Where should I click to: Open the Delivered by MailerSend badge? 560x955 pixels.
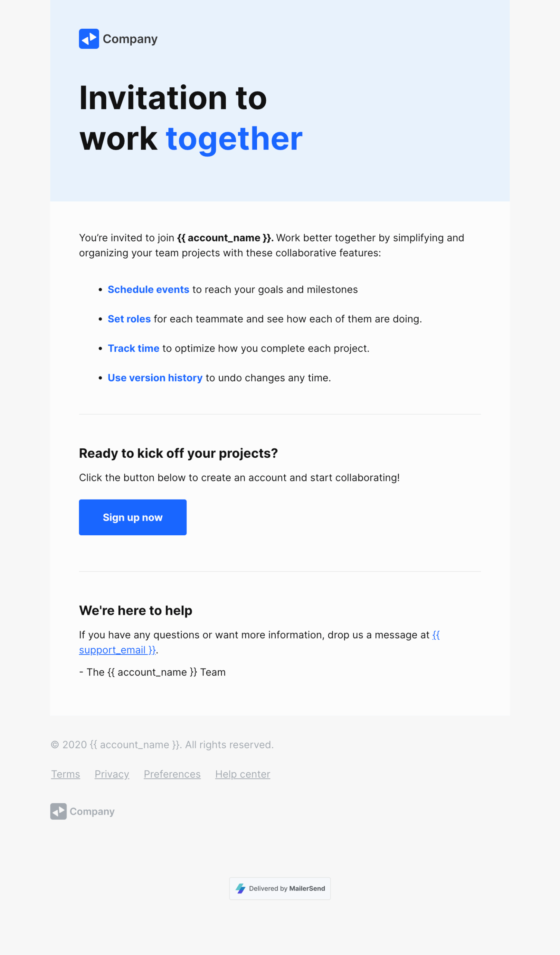[279, 889]
